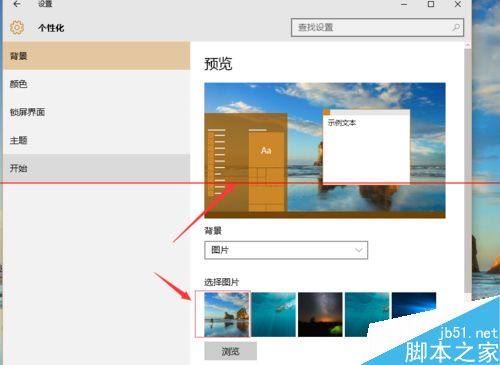Click the 预览 heading text
Image resolution: width=500 pixels, height=365 pixels.
pos(218,63)
